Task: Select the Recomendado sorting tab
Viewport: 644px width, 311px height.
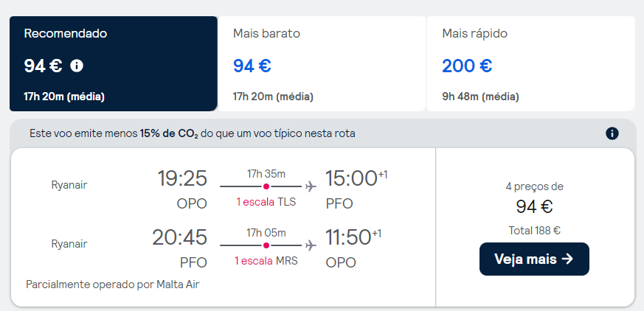Action: (114, 63)
